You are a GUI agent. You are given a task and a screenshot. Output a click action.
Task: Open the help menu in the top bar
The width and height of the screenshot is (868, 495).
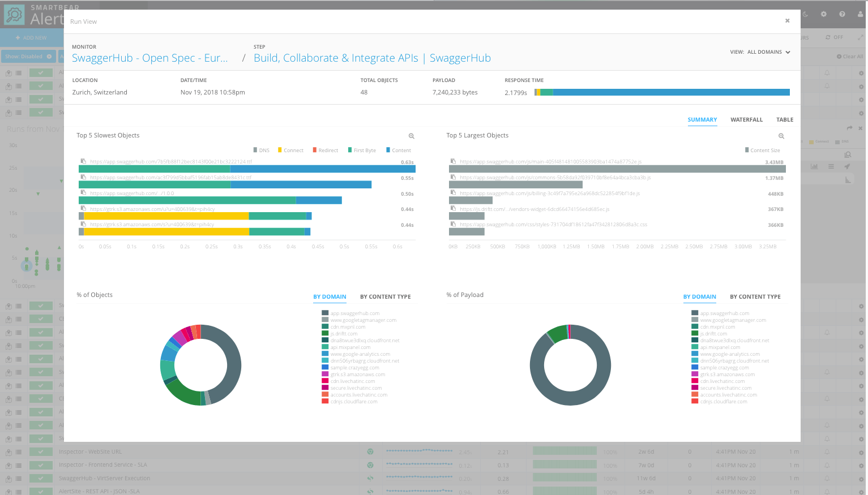[x=842, y=14]
